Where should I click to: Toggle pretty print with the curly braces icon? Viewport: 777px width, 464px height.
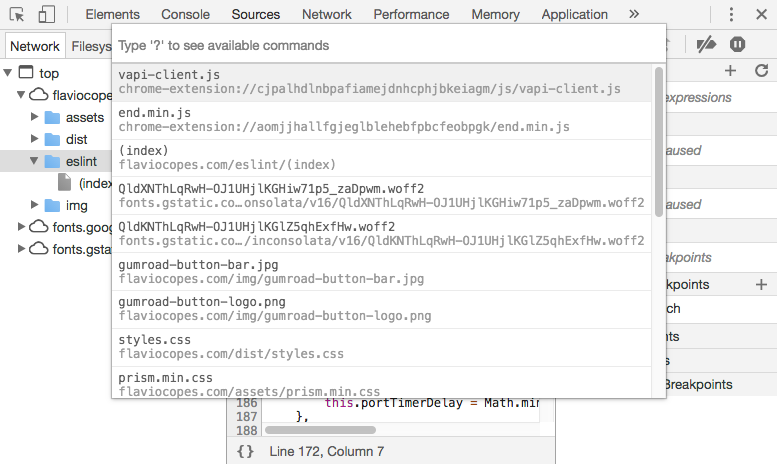(245, 451)
